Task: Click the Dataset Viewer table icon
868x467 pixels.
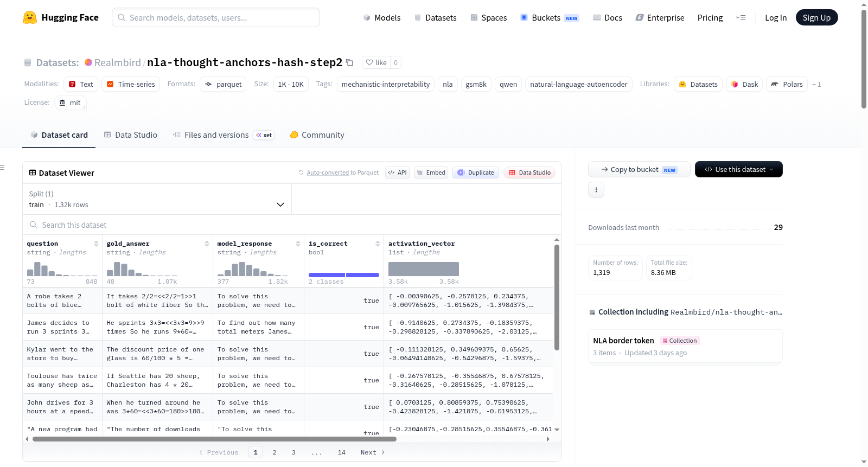Action: point(33,172)
